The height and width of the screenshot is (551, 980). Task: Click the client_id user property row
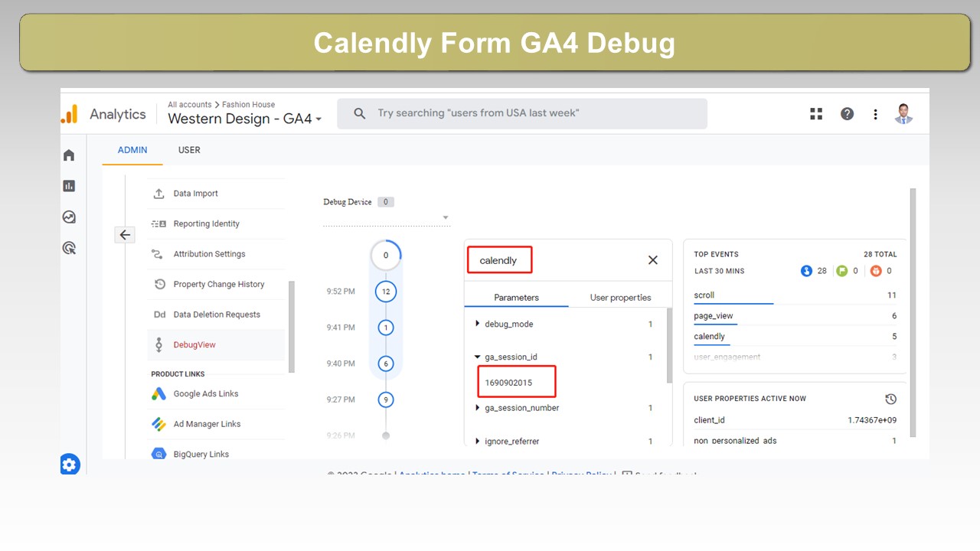point(795,420)
